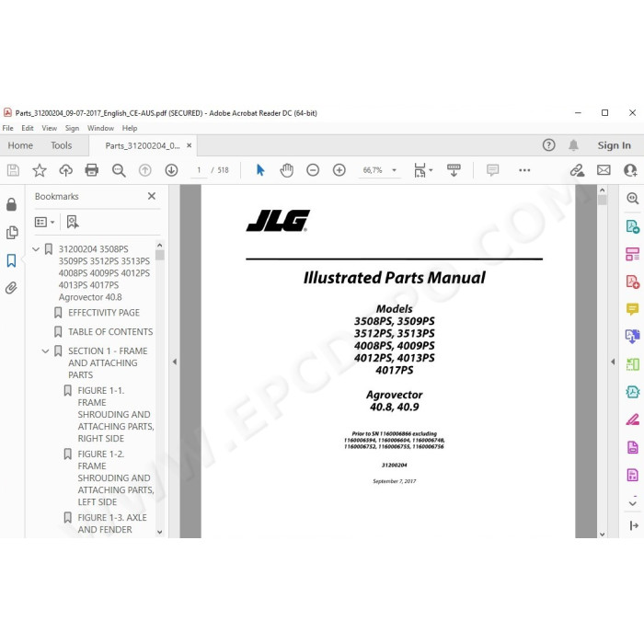Upload file to cloud icon
Viewport: 644px width, 644px height.
65,170
